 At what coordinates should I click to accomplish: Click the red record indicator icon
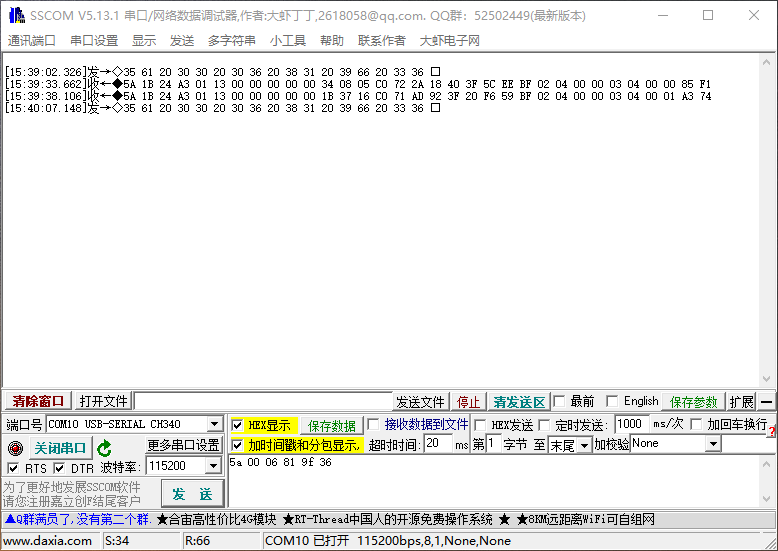click(x=15, y=448)
